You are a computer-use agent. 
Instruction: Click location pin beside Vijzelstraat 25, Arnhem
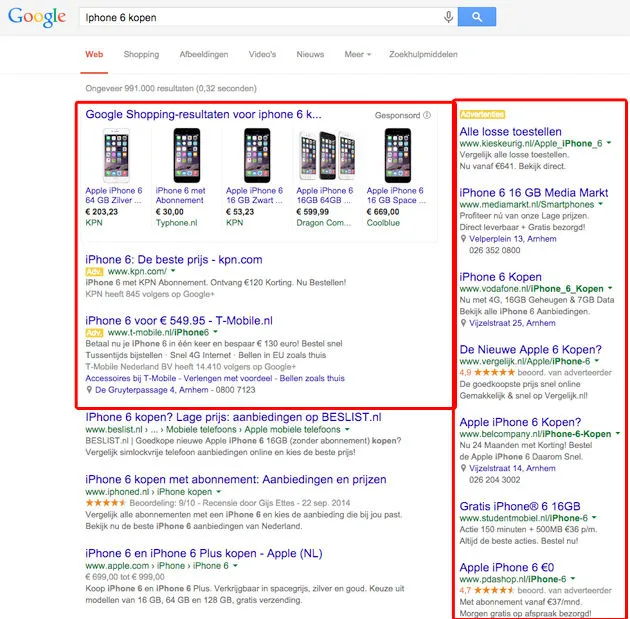click(463, 323)
